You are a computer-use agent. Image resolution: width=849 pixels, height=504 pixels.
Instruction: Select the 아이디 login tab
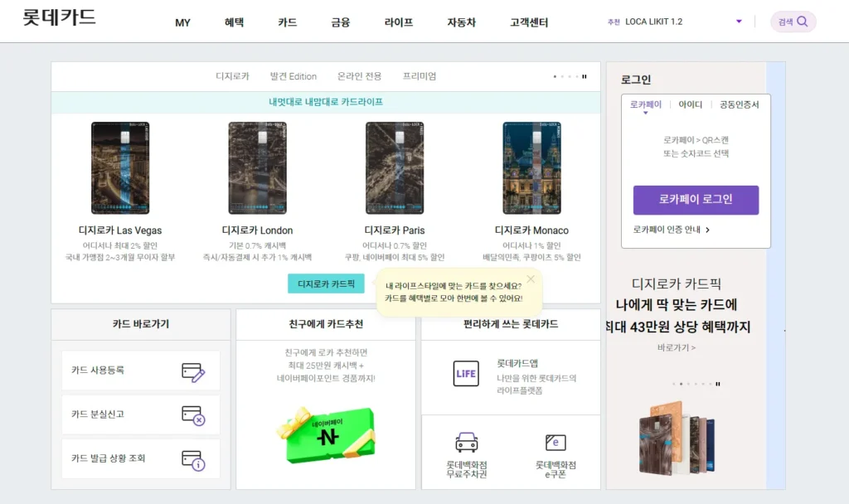tap(691, 104)
